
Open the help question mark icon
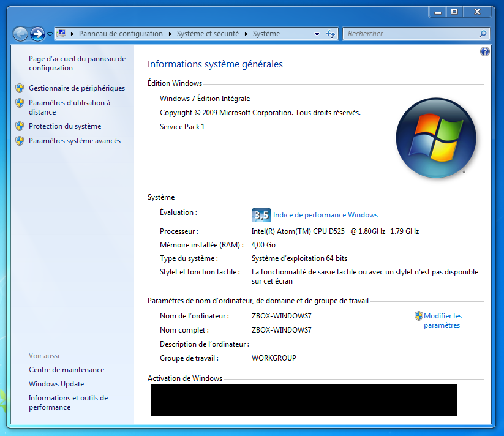click(485, 52)
